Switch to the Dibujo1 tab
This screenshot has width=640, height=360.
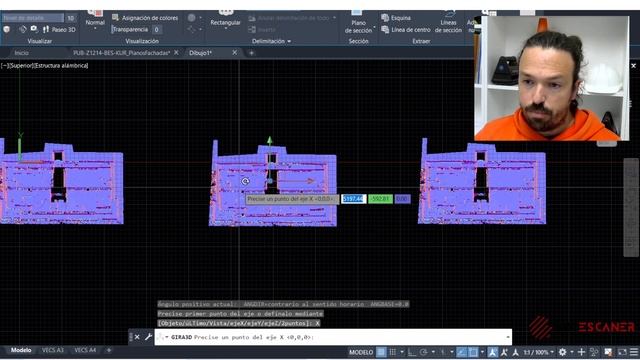click(200, 53)
